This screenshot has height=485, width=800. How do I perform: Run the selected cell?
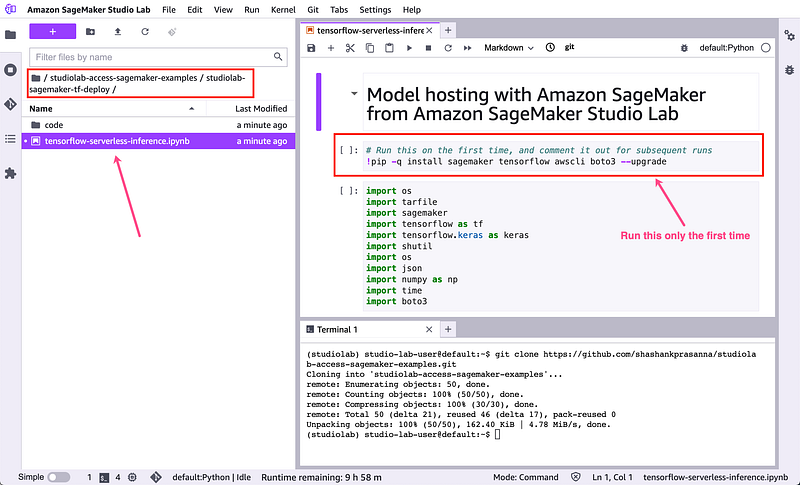click(409, 48)
